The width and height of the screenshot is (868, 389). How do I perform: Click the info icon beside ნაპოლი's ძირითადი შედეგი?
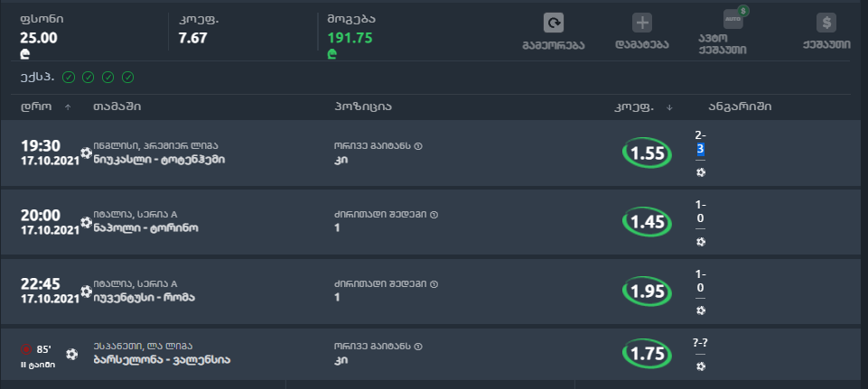(434, 215)
